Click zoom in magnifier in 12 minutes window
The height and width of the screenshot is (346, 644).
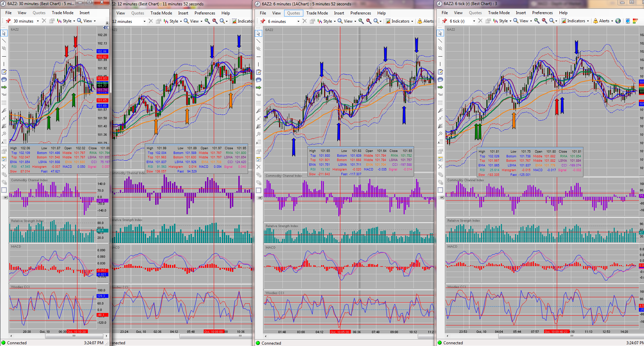(207, 21)
